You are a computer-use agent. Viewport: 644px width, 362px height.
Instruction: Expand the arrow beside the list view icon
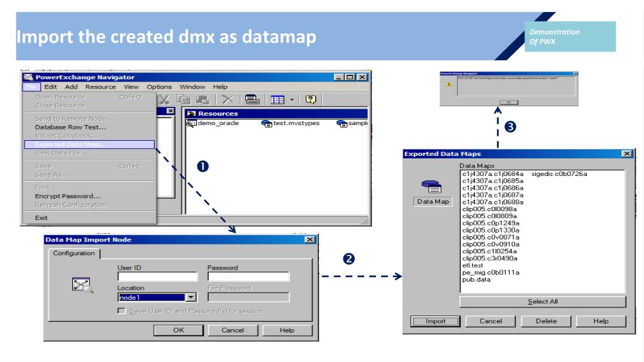[x=292, y=100]
